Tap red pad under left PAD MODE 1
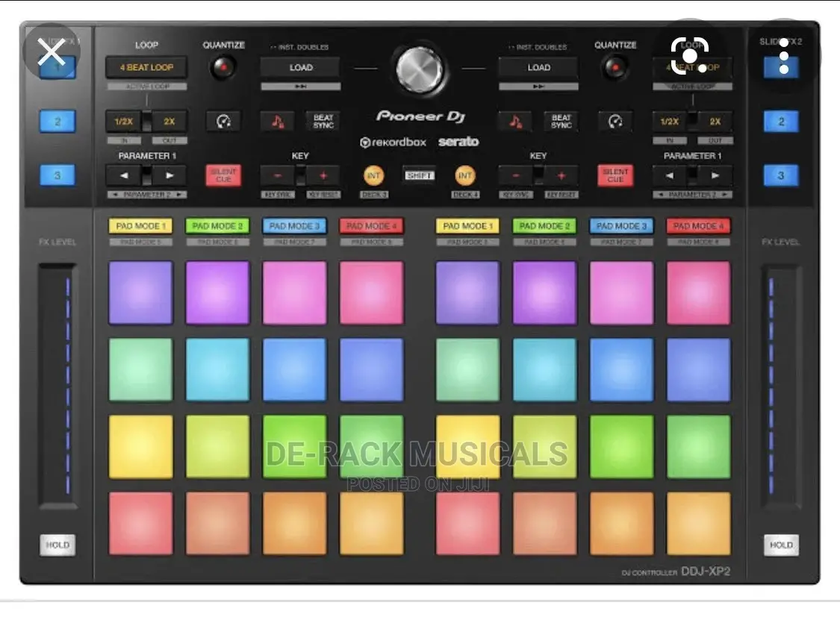 coord(141,523)
